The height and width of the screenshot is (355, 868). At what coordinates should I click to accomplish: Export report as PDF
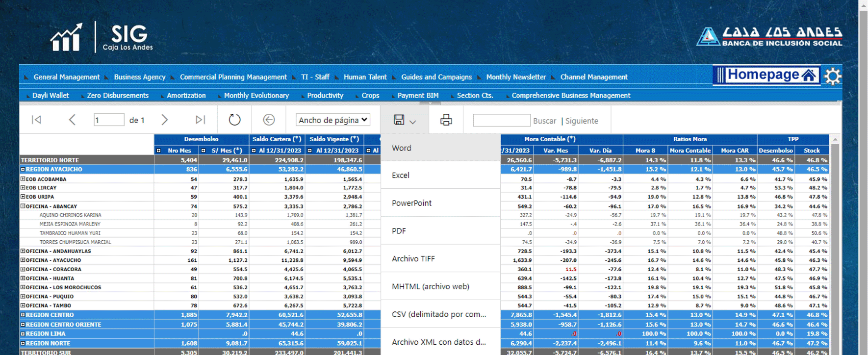click(440, 231)
